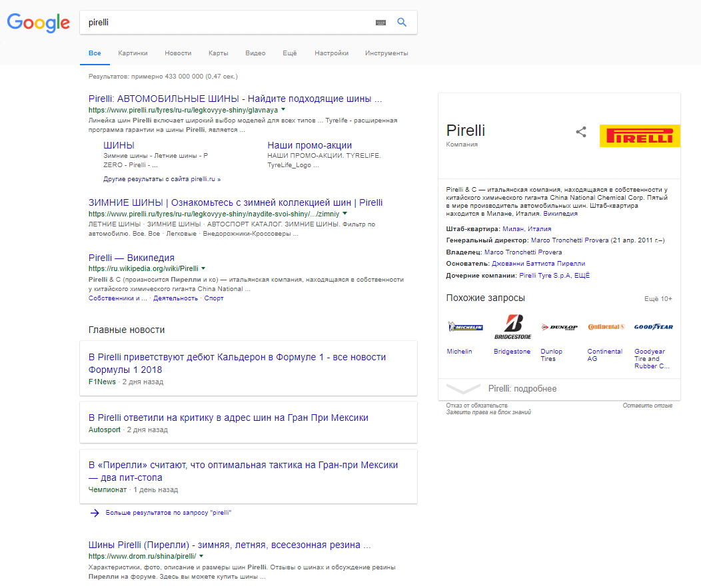Open the Pirelli logo image

coord(640,136)
